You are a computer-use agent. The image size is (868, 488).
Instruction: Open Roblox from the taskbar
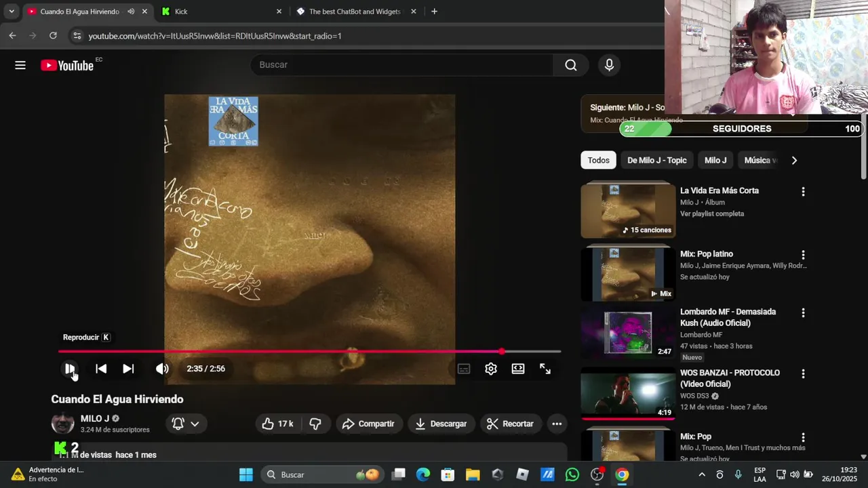click(x=522, y=474)
